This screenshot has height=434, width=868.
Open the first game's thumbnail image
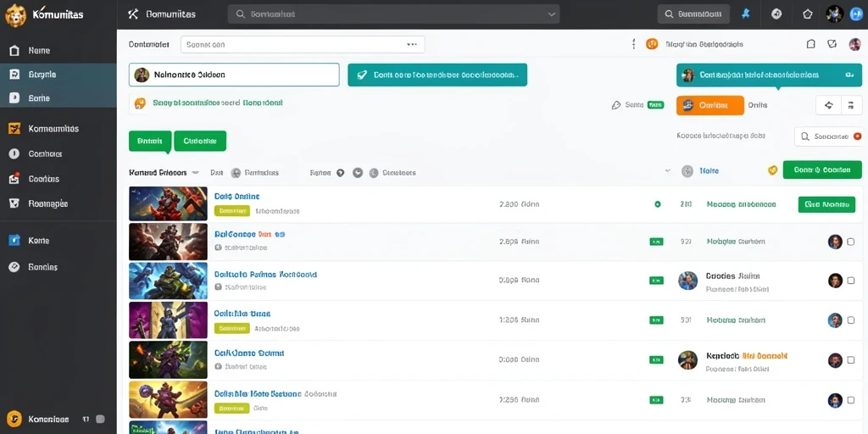169,203
